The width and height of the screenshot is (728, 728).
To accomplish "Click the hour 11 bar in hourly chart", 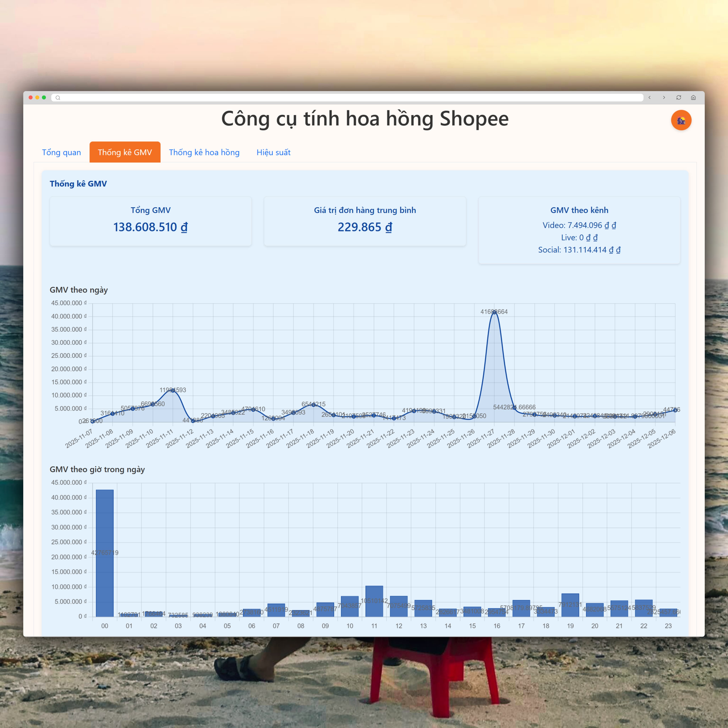I will (x=374, y=601).
